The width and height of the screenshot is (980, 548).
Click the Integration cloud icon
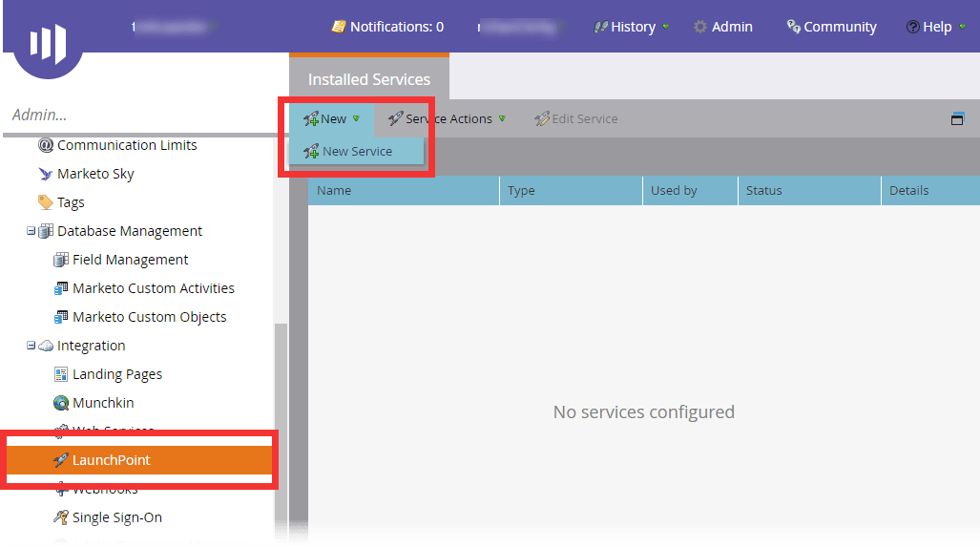tap(46, 346)
